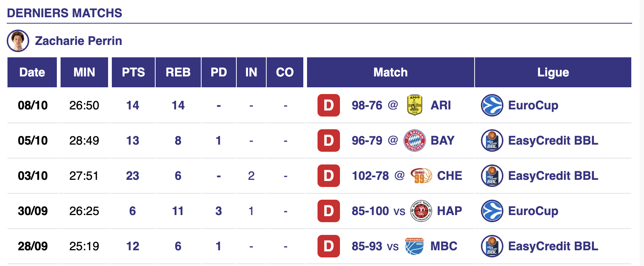Click the ARI team logo

pyautogui.click(x=414, y=105)
